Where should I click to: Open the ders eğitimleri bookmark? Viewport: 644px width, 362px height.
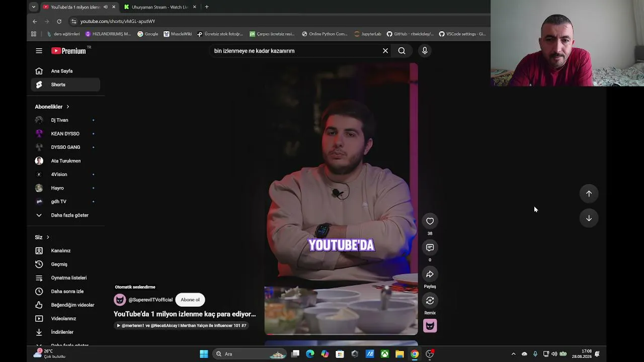[x=63, y=34]
